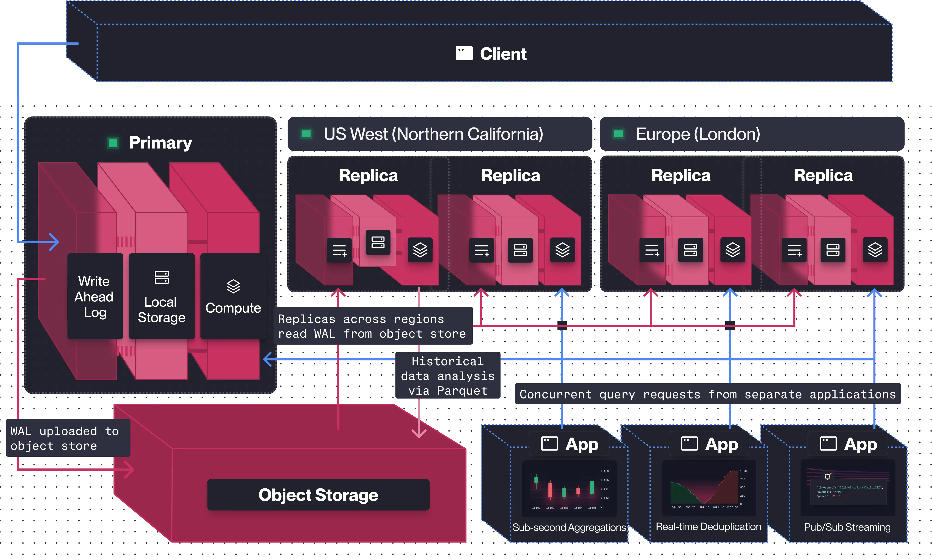This screenshot has width=932, height=560.
Task: Click the green status indicator next to Primary
Action: click(x=113, y=143)
